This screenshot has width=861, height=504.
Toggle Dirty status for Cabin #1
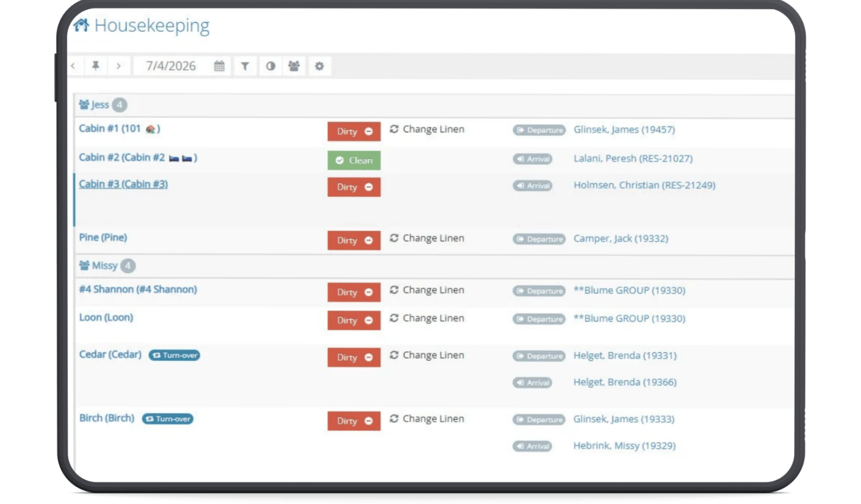click(354, 131)
